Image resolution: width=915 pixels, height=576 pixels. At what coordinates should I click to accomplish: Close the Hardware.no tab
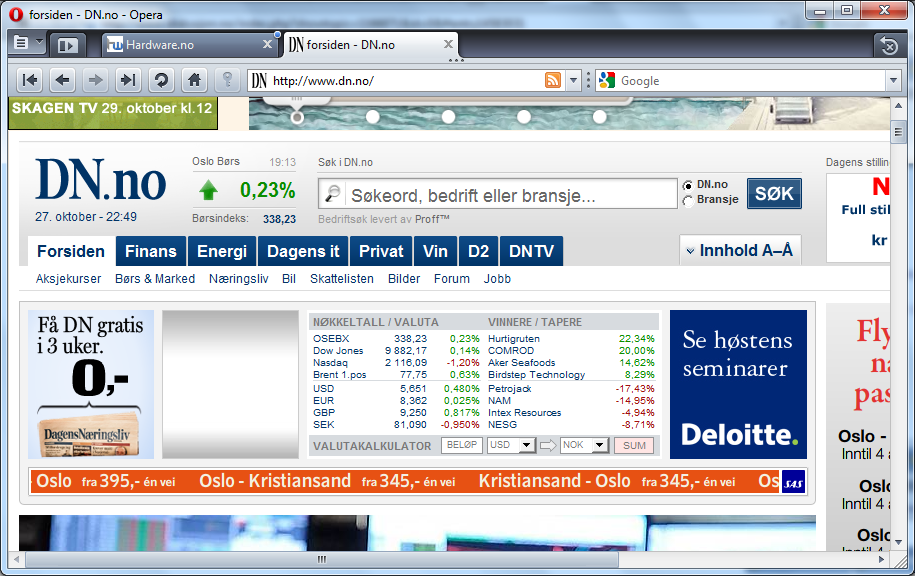coord(267,44)
